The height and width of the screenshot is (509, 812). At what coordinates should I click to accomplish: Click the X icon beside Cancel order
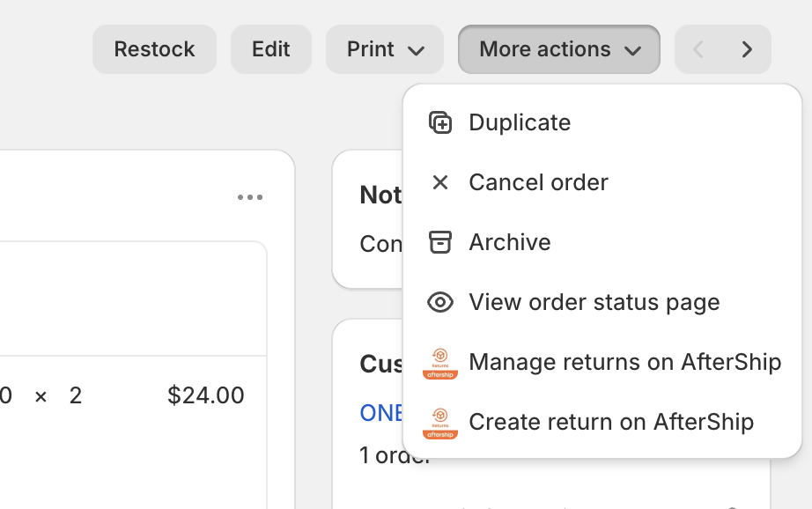click(439, 182)
